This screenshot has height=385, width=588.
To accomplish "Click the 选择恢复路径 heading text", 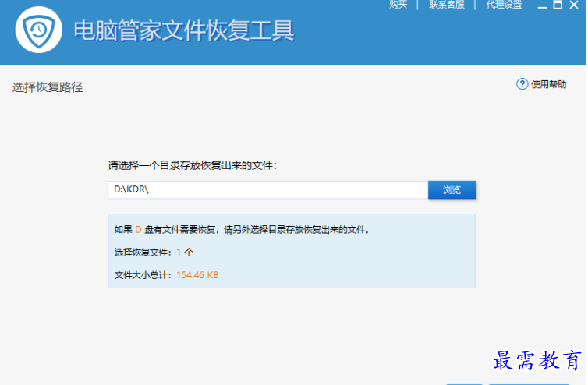I will pyautogui.click(x=48, y=87).
